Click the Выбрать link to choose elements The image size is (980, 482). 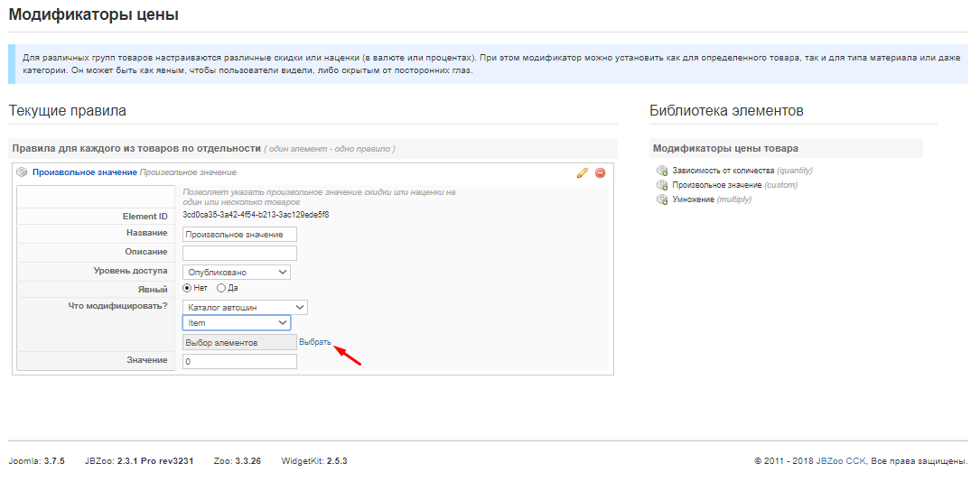[x=315, y=342]
